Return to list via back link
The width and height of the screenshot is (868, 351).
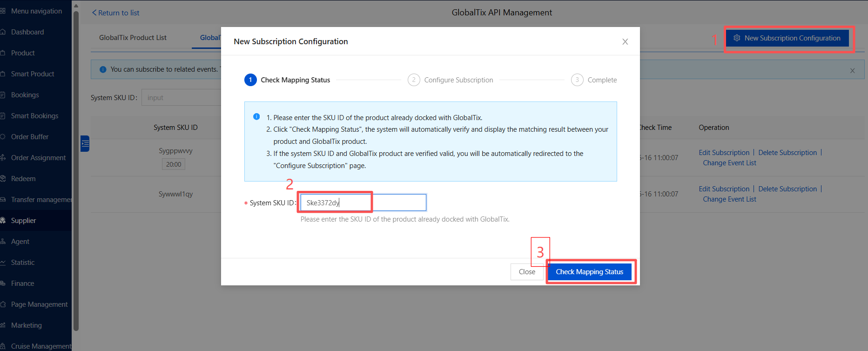click(x=115, y=13)
